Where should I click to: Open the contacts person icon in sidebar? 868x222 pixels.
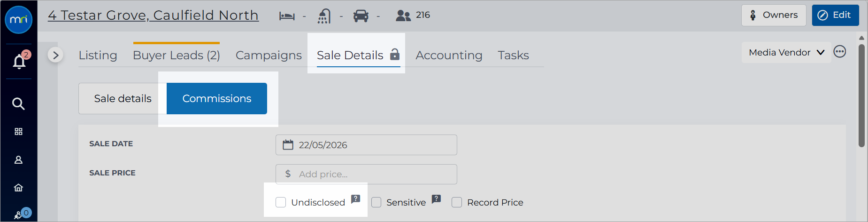(18, 160)
